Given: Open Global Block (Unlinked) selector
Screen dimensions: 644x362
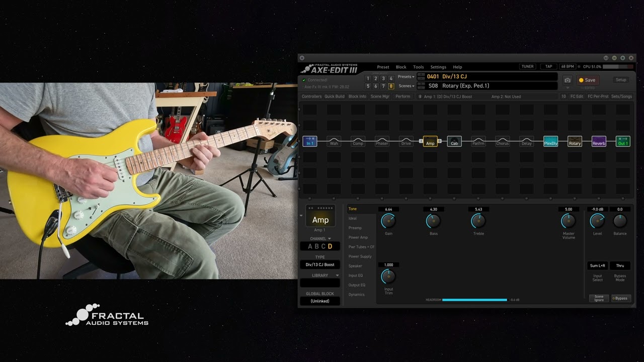Looking at the screenshot, I should [x=320, y=301].
